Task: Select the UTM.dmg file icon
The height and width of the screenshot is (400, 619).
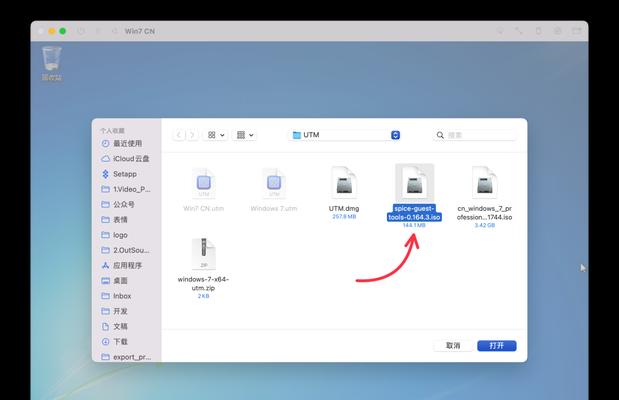Action: click(x=344, y=183)
